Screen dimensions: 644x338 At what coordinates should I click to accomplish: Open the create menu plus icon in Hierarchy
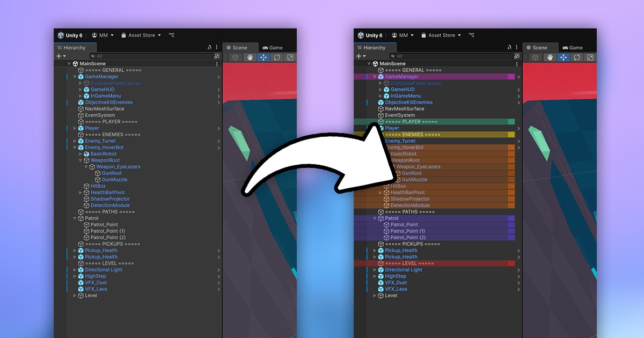58,56
